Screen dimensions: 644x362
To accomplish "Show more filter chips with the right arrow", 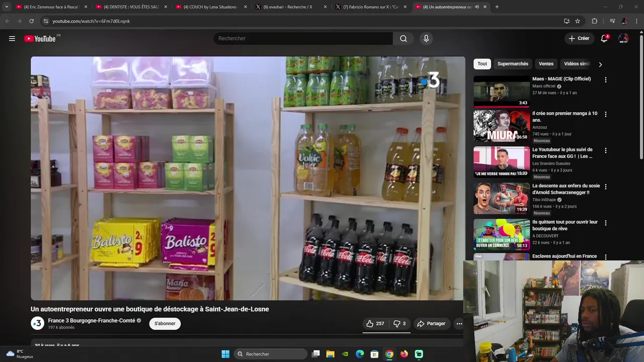I will tap(600, 64).
